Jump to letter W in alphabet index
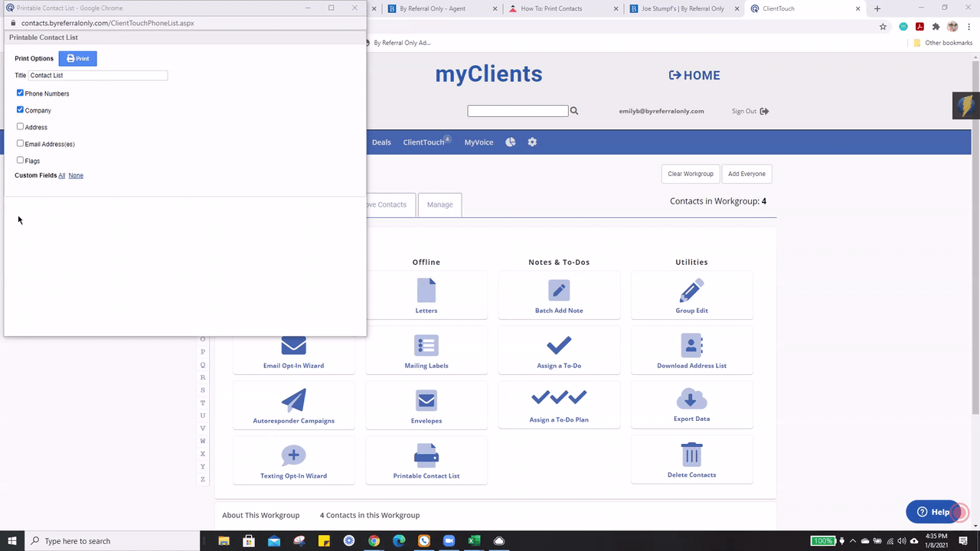This screenshot has height=551, width=980. 203,441
